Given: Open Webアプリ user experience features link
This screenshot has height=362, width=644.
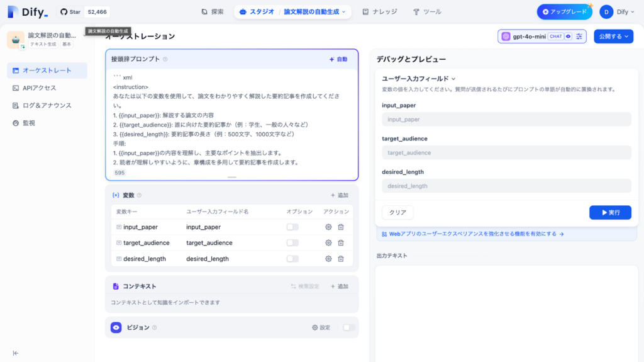Looking at the screenshot, I should click(x=473, y=234).
